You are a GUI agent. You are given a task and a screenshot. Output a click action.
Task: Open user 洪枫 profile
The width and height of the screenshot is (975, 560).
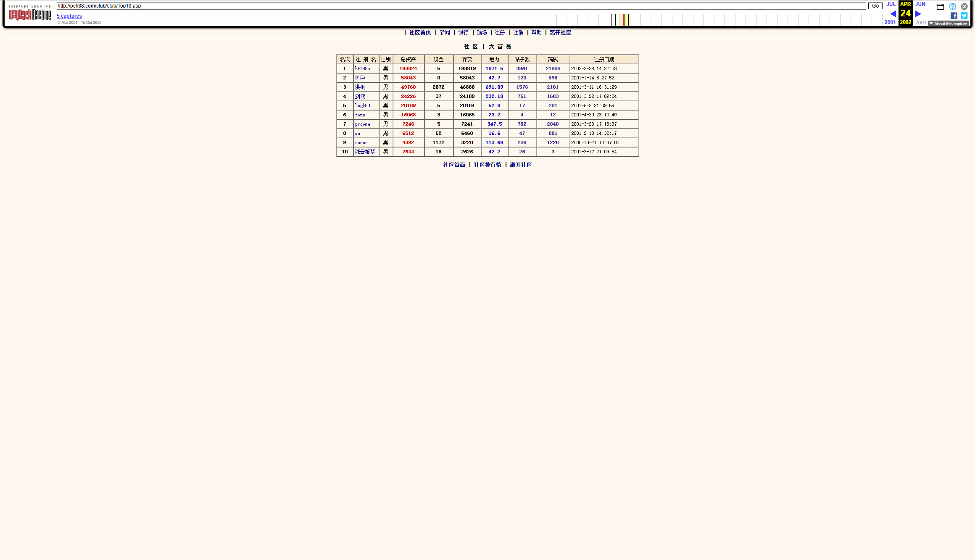[x=360, y=87]
